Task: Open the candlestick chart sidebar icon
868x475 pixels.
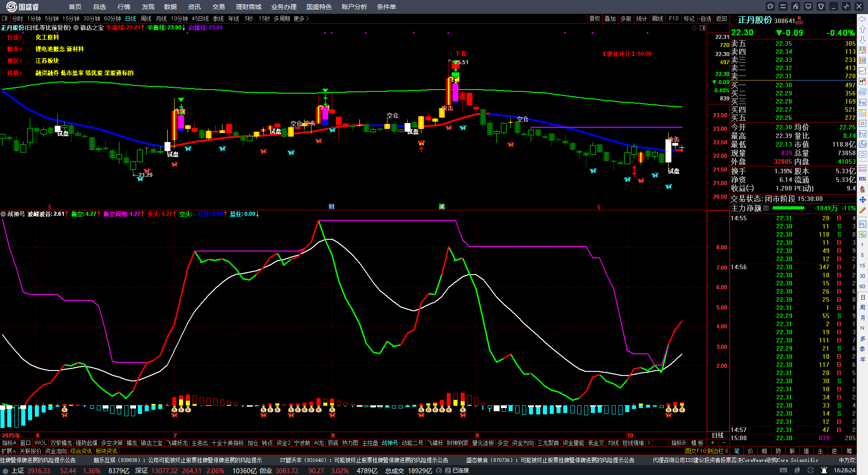Action: click(863, 81)
